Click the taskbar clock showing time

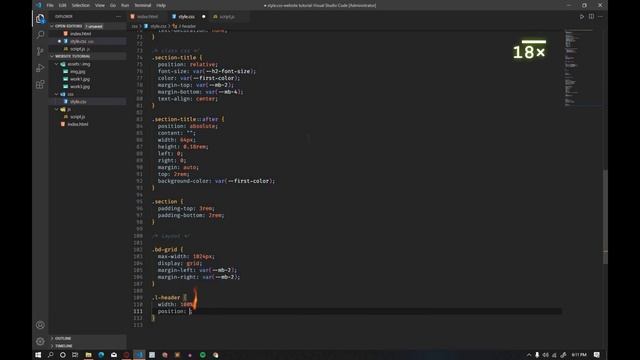click(579, 355)
